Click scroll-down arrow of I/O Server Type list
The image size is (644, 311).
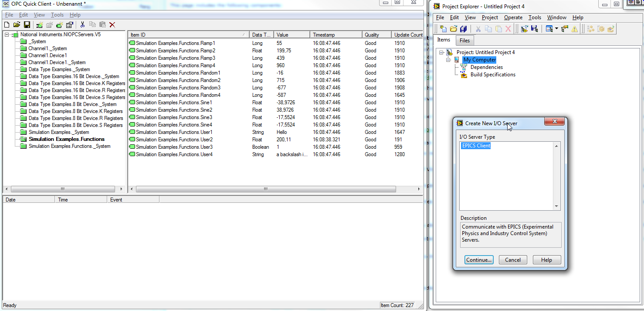556,206
